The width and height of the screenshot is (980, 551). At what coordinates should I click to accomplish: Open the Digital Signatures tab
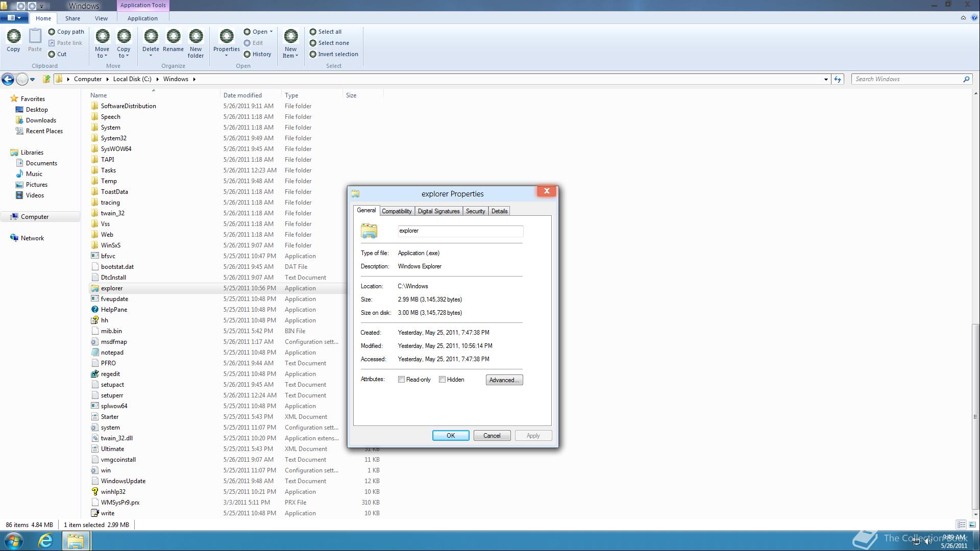[x=438, y=211]
